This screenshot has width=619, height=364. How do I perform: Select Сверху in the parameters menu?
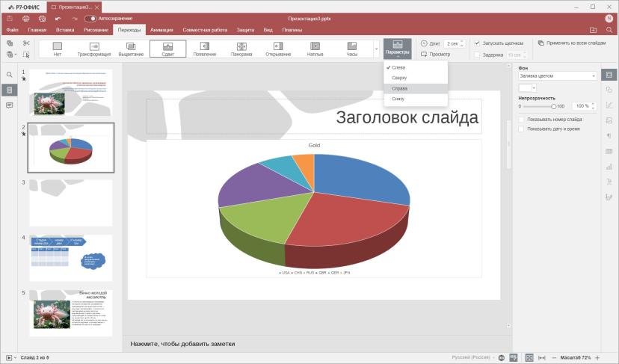416,78
